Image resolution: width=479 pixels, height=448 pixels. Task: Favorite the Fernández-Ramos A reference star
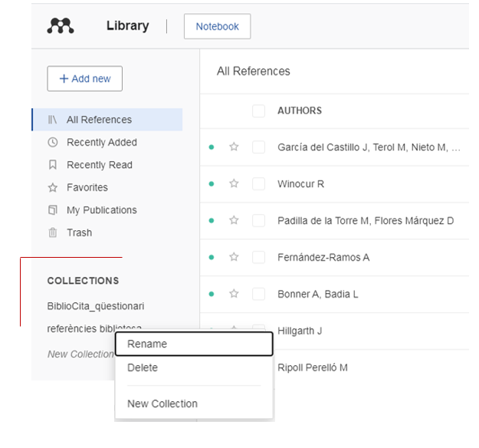(234, 257)
